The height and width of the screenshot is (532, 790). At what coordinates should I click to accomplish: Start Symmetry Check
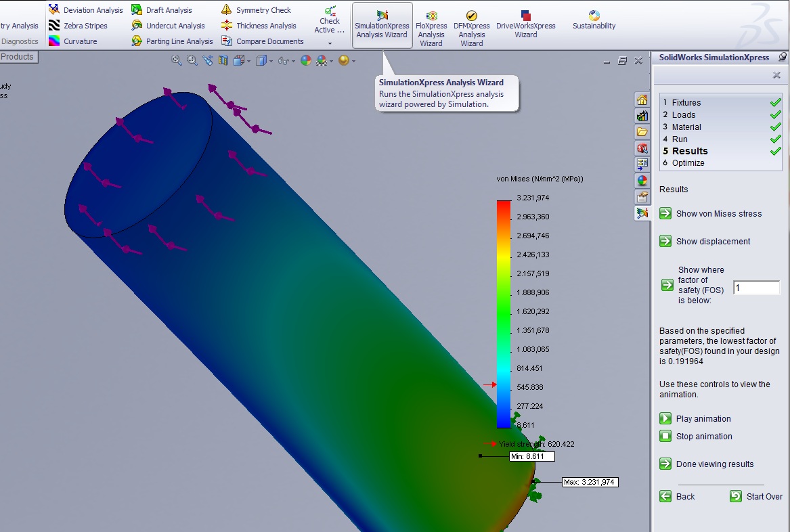[x=257, y=10]
